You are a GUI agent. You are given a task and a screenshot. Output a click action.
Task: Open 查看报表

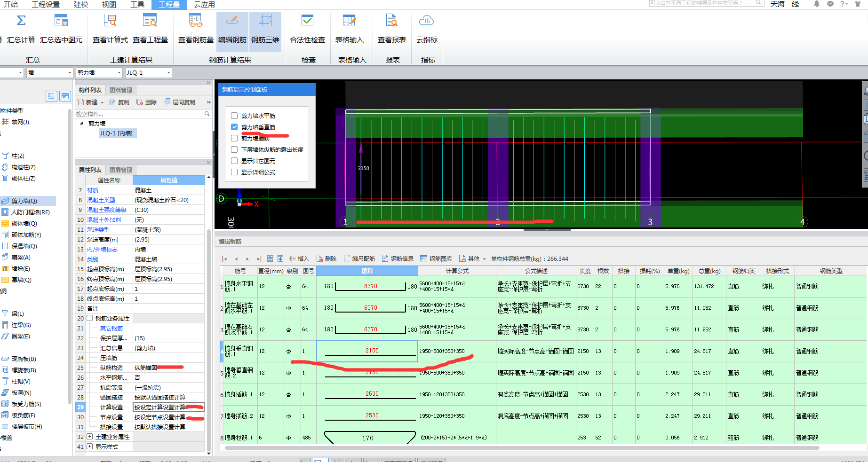391,29
